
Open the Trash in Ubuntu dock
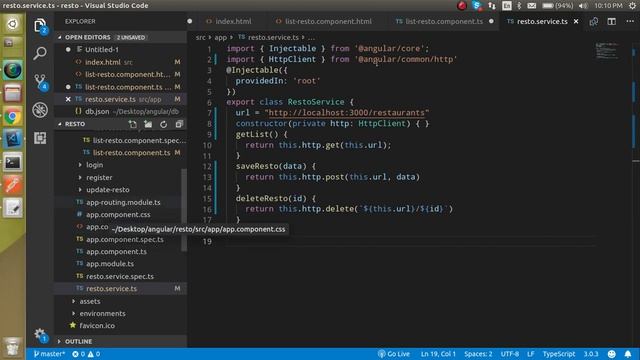click(x=13, y=347)
